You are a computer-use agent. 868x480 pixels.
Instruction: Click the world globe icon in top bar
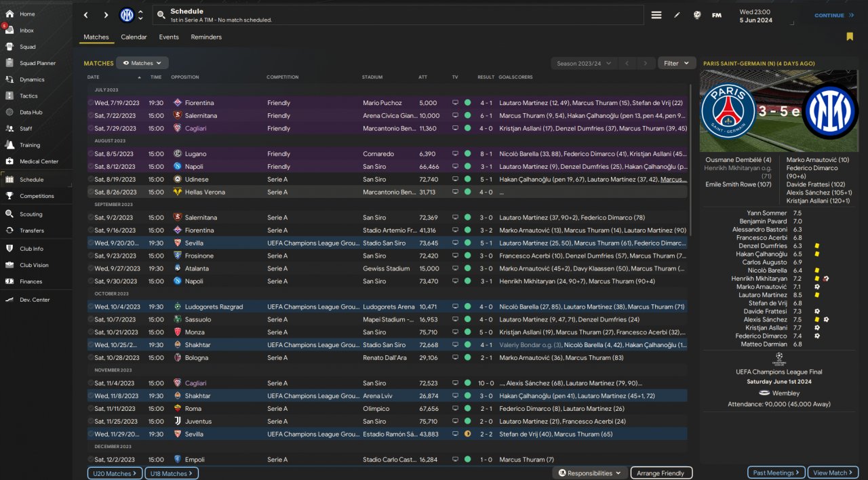coord(696,15)
